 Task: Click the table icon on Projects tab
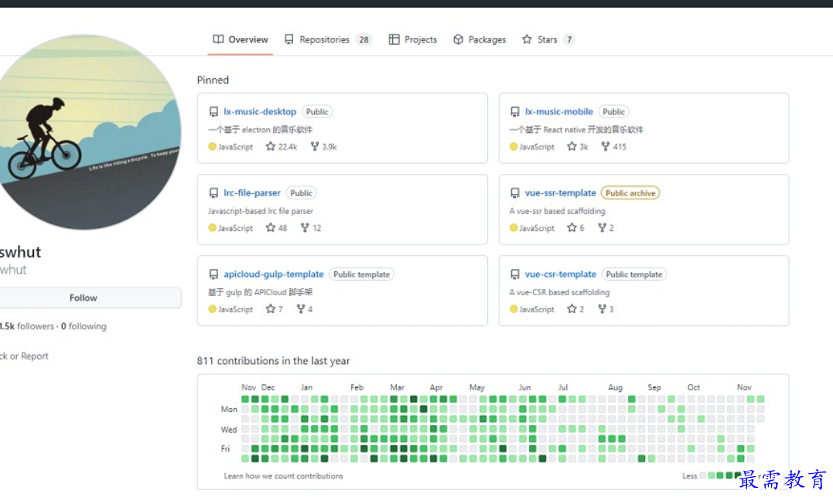394,39
